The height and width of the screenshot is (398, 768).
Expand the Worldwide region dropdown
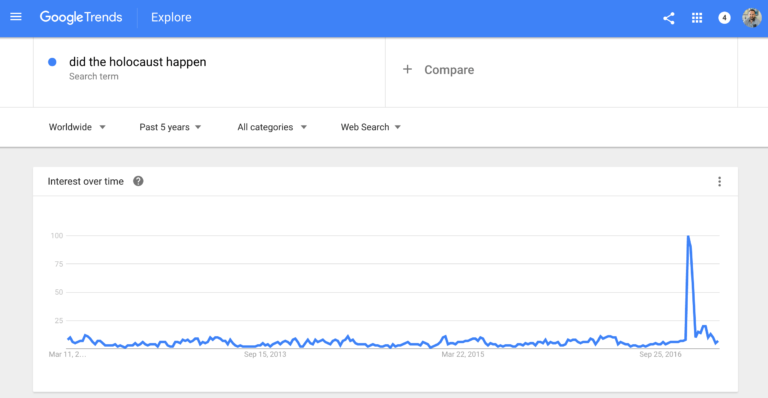77,127
